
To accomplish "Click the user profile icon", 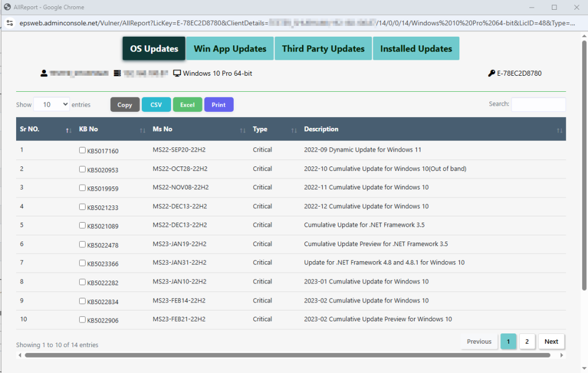I will pyautogui.click(x=44, y=73).
